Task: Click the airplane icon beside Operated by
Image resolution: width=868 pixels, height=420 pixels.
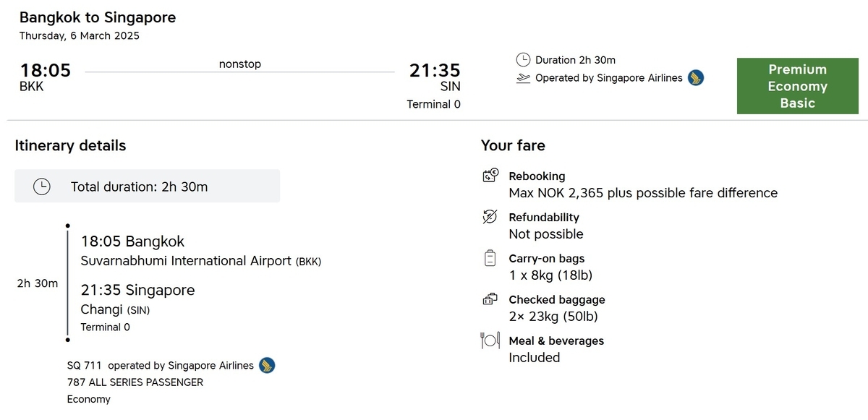Action: (524, 78)
